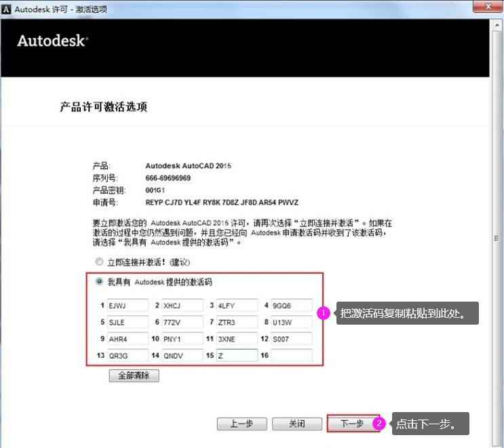The image size is (504, 448).
Task: Click activation code field 9 containing AHR4
Action: [x=128, y=339]
